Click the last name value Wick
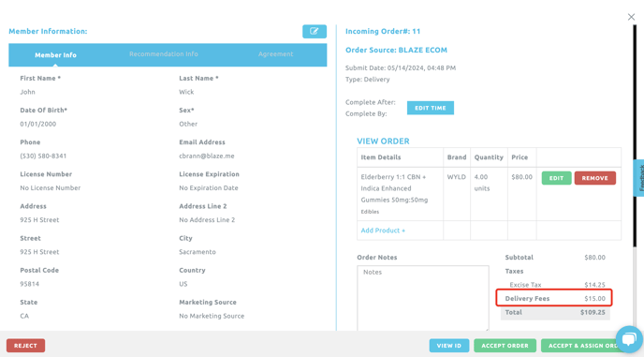This screenshot has height=357, width=644. coord(186,92)
